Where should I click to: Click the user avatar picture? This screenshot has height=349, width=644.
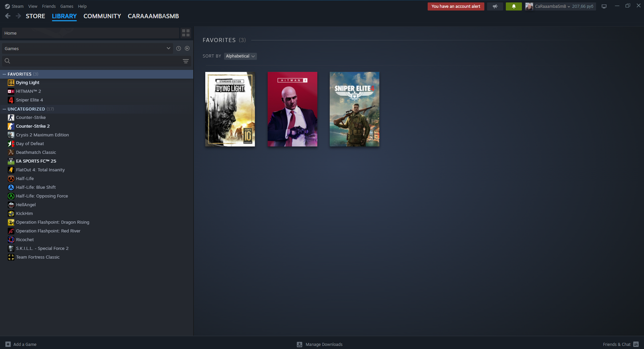[x=529, y=7]
